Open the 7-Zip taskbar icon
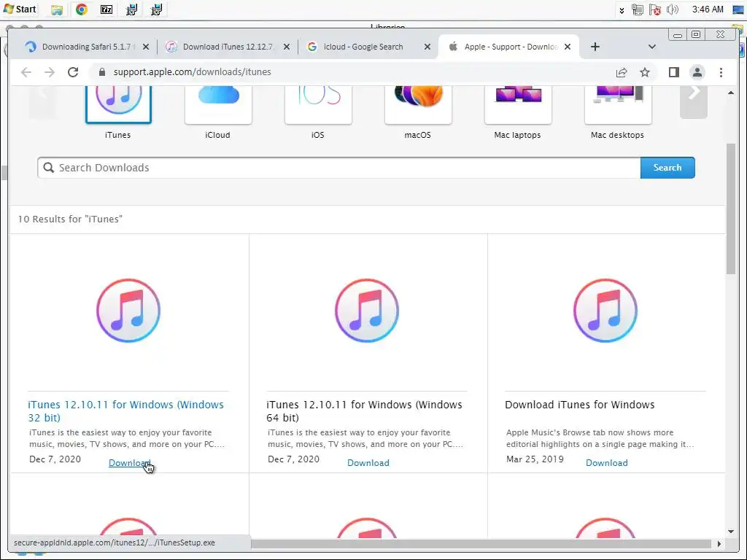This screenshot has width=747, height=560. pyautogui.click(x=107, y=9)
